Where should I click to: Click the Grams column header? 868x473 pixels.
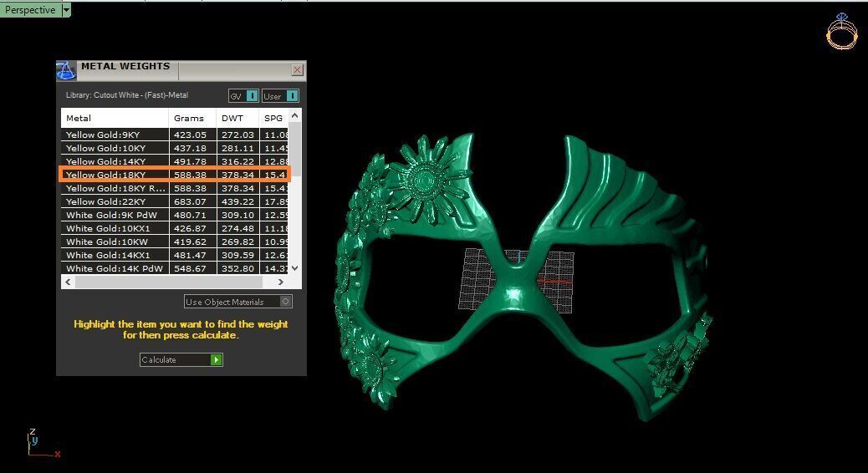point(192,118)
